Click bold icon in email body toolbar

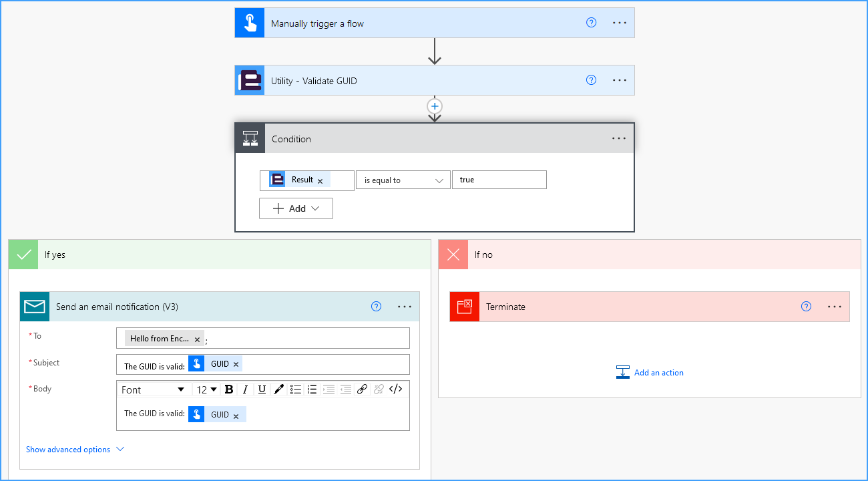229,389
